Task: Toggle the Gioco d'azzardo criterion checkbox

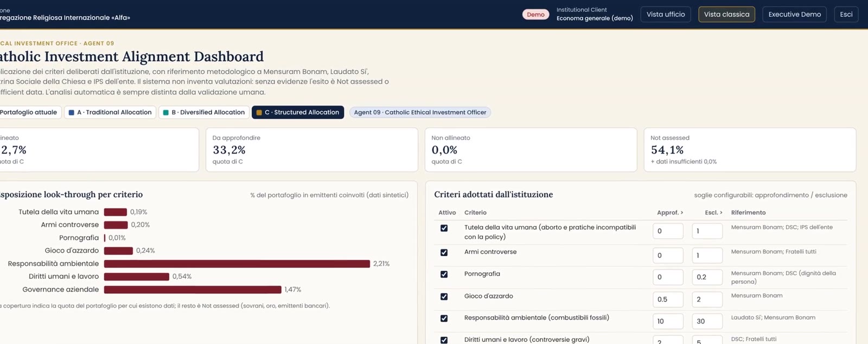Action: 444,296
